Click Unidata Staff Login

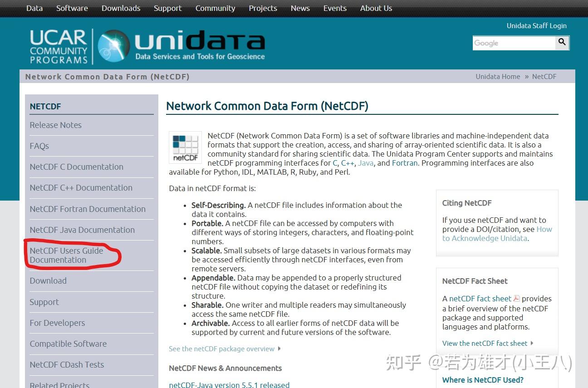536,25
